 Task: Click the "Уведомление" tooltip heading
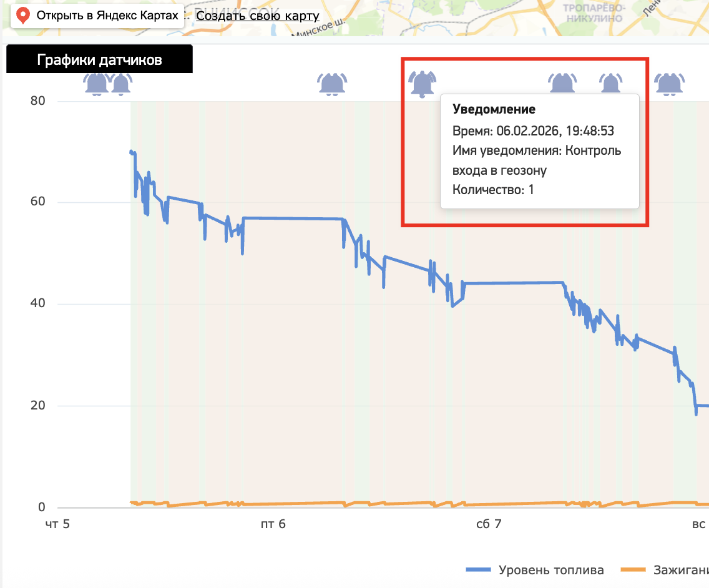pos(494,110)
